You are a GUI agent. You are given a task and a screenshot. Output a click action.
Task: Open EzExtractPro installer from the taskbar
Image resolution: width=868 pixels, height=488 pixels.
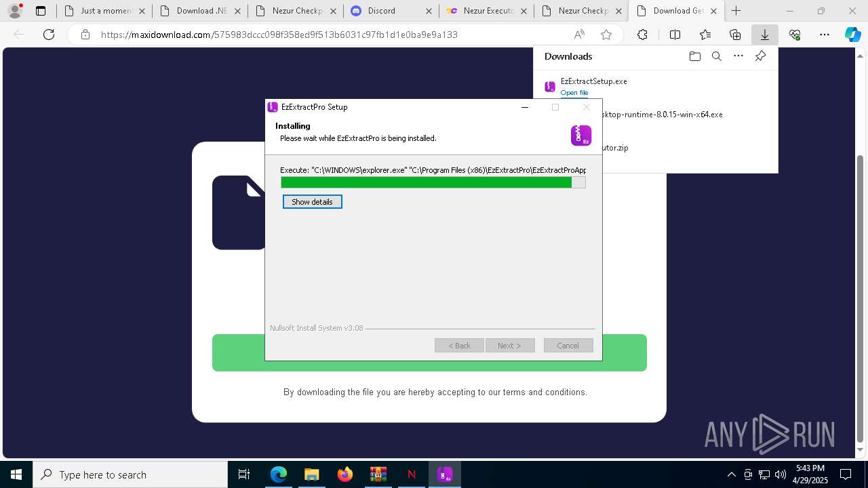coord(445,474)
